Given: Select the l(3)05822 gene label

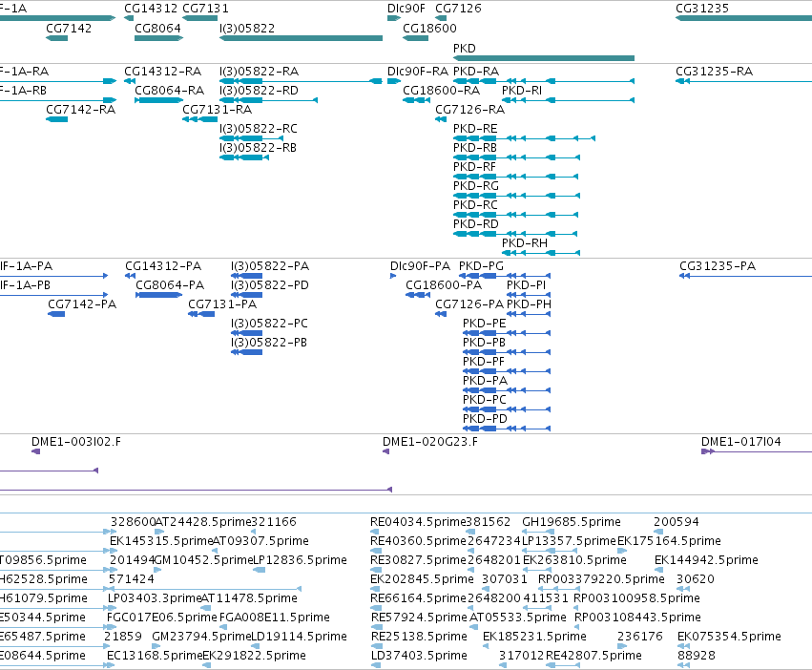Looking at the screenshot, I should pos(247,29).
